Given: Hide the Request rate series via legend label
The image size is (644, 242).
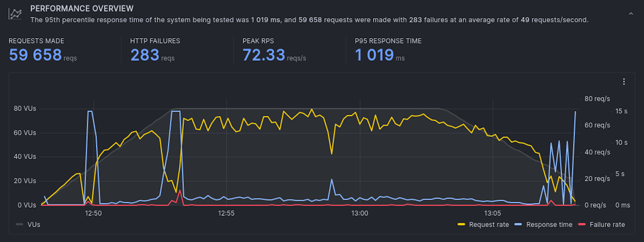Looking at the screenshot, I should pyautogui.click(x=489, y=225).
